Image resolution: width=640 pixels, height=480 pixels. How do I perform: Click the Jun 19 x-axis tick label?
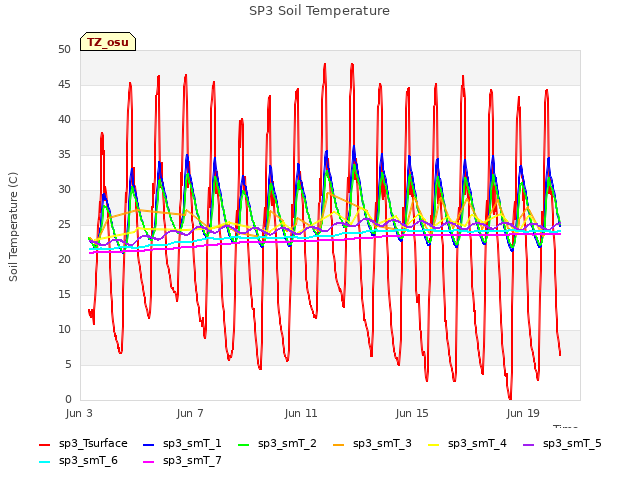[x=523, y=413]
